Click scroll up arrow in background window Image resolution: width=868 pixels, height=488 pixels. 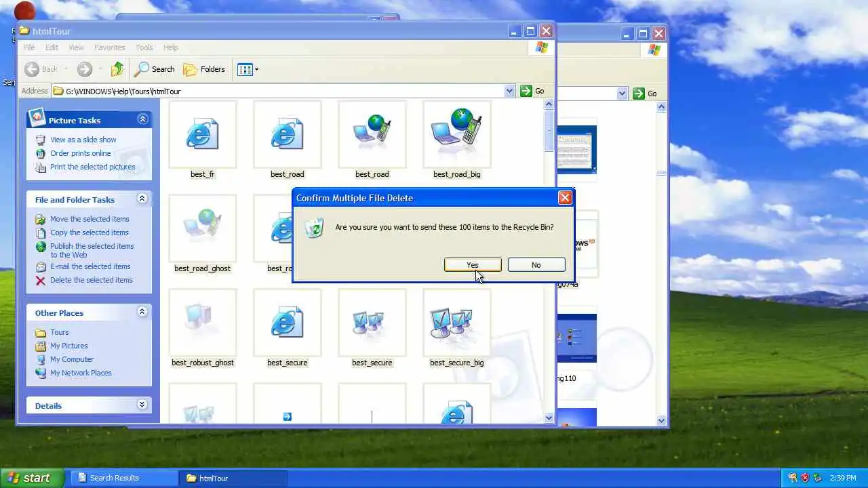[x=662, y=107]
